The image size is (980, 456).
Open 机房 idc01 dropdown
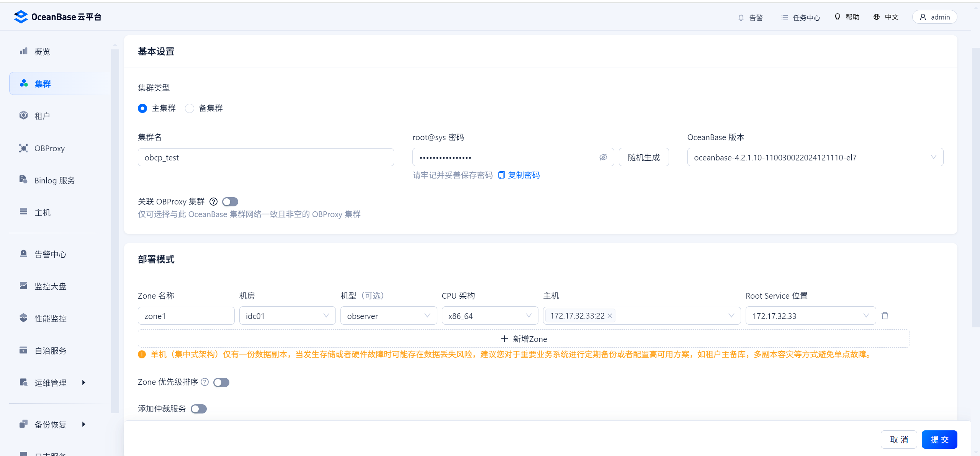tap(288, 316)
